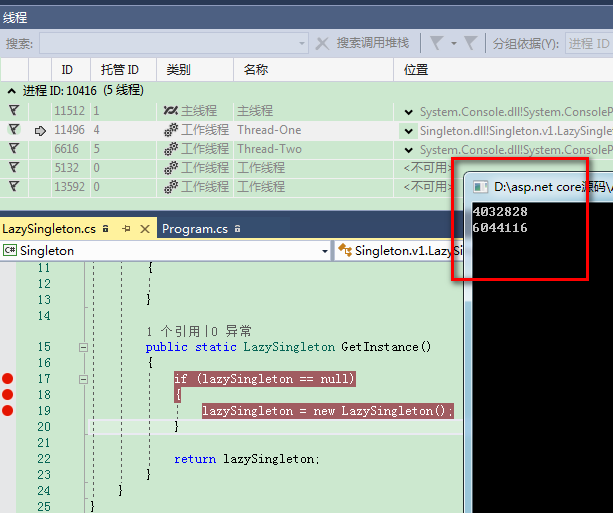Open the 分组依据 进程 ID dropdown
Viewport: 613px width, 513px height.
pyautogui.click(x=589, y=43)
